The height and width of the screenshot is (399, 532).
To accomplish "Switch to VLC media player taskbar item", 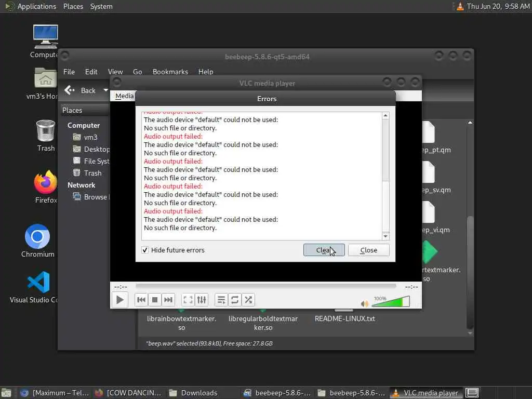I will point(426,393).
